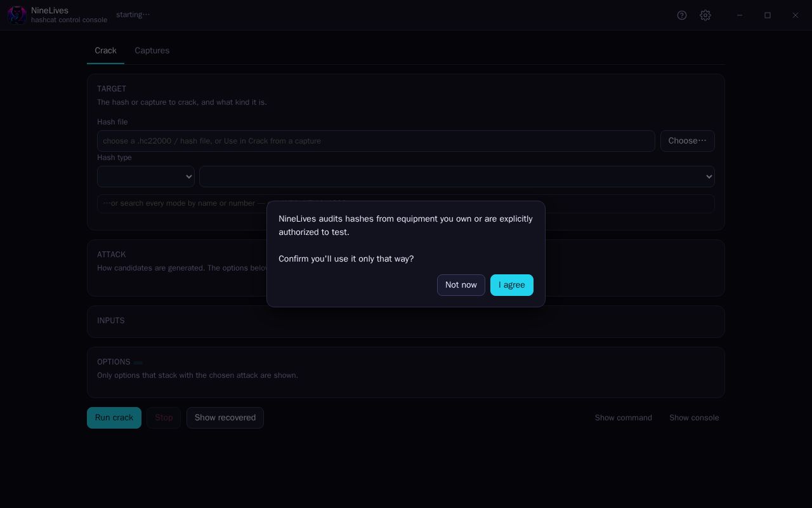Viewport: 812px width, 508px height.
Task: Open the help question mark icon
Action: coord(682,15)
